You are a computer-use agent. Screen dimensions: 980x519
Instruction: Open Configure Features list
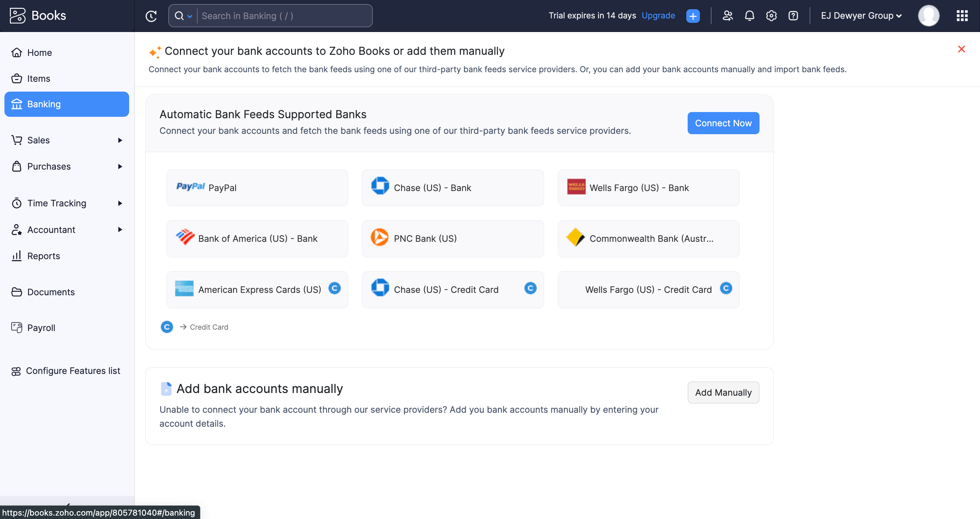pos(67,371)
